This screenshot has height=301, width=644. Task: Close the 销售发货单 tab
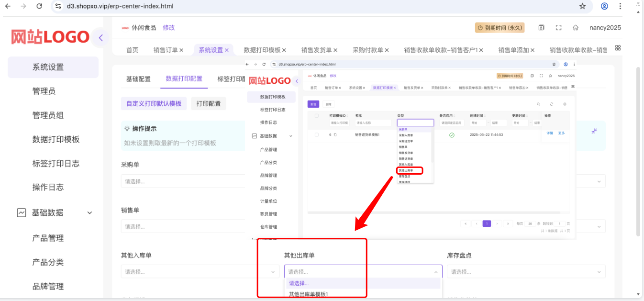click(335, 50)
